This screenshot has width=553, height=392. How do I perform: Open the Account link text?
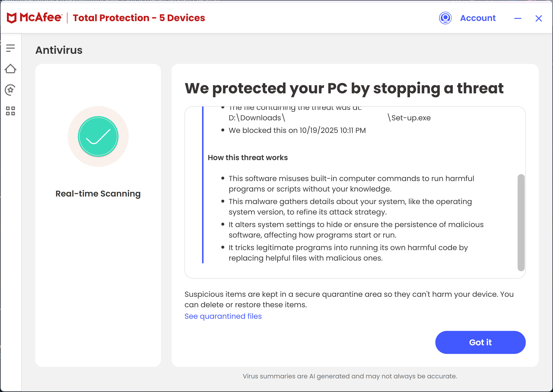tap(478, 18)
